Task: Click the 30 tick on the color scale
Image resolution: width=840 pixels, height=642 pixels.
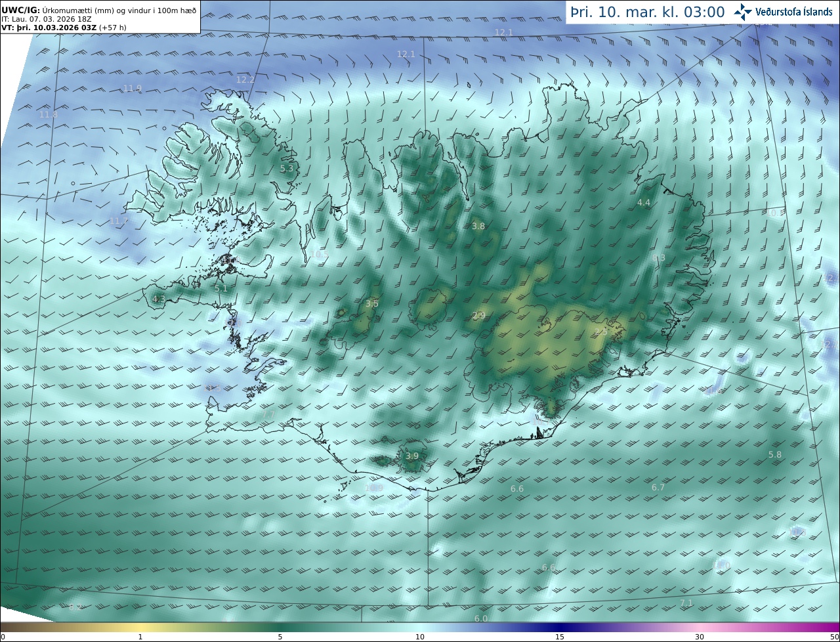Action: tap(700, 637)
